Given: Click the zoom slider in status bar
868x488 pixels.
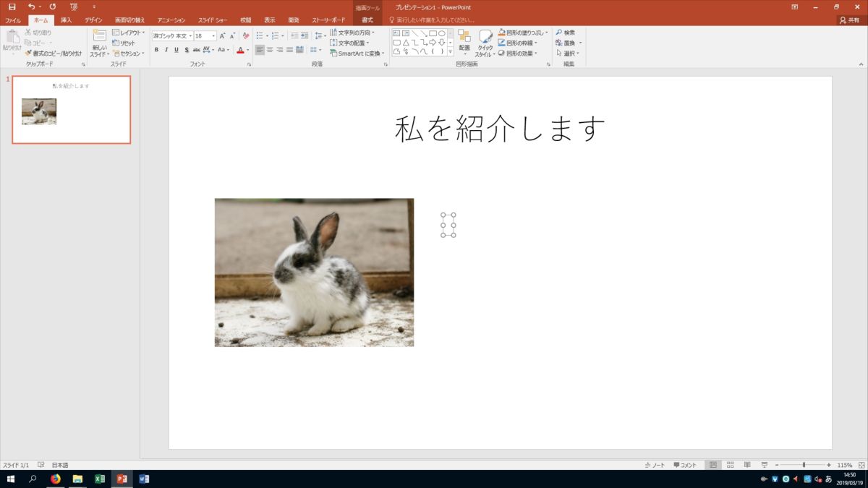Looking at the screenshot, I should (803, 465).
